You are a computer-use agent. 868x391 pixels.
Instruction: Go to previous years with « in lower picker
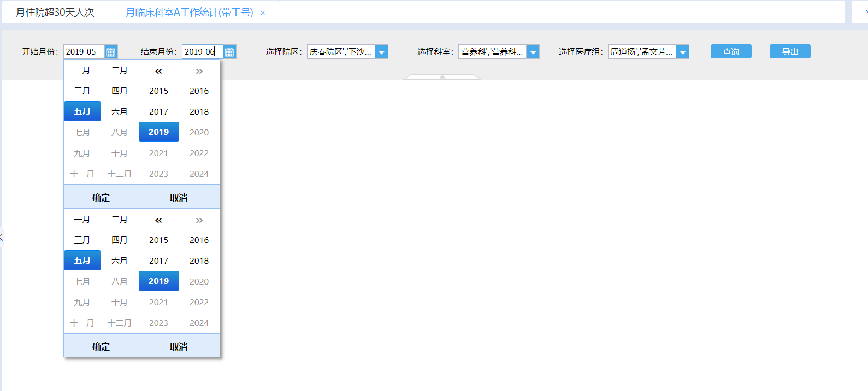click(x=158, y=220)
